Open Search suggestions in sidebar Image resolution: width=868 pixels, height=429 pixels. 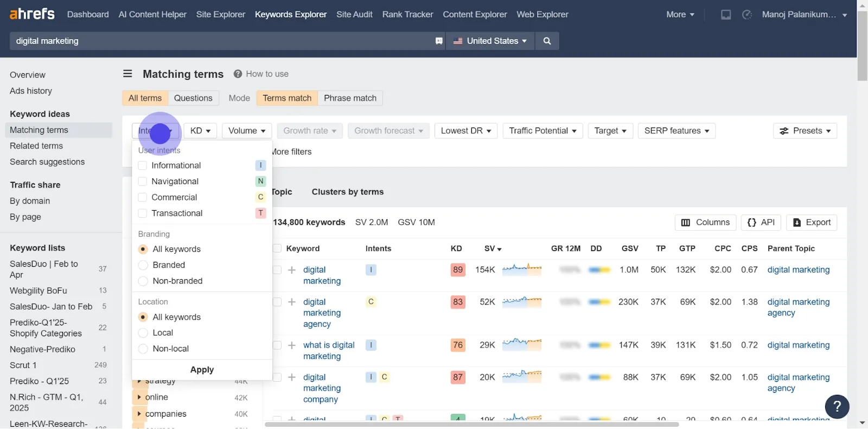[47, 162]
